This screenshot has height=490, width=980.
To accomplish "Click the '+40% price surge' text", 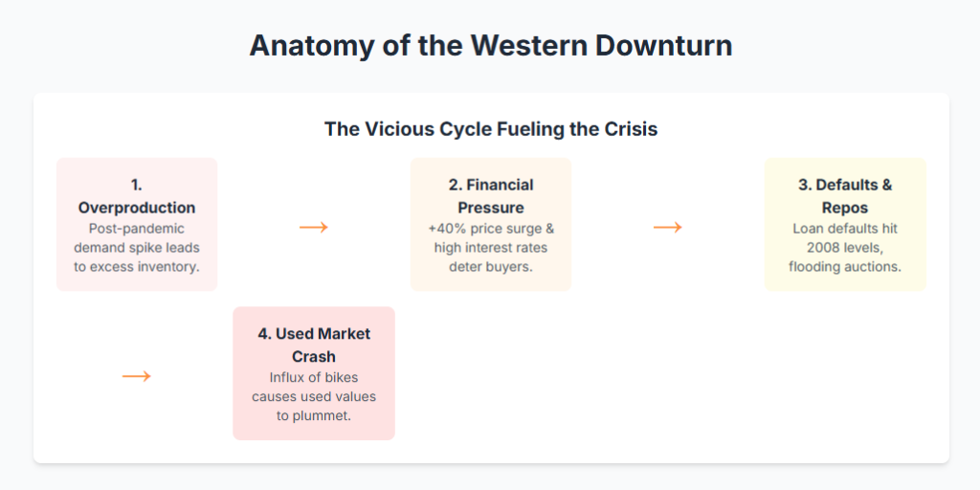I will pyautogui.click(x=490, y=229).
